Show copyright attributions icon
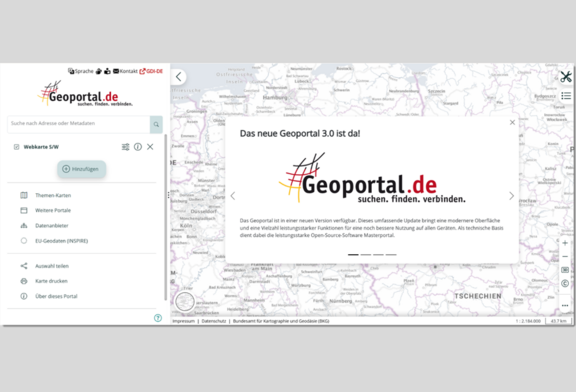Image resolution: width=576 pixels, height=392 pixels. click(565, 283)
